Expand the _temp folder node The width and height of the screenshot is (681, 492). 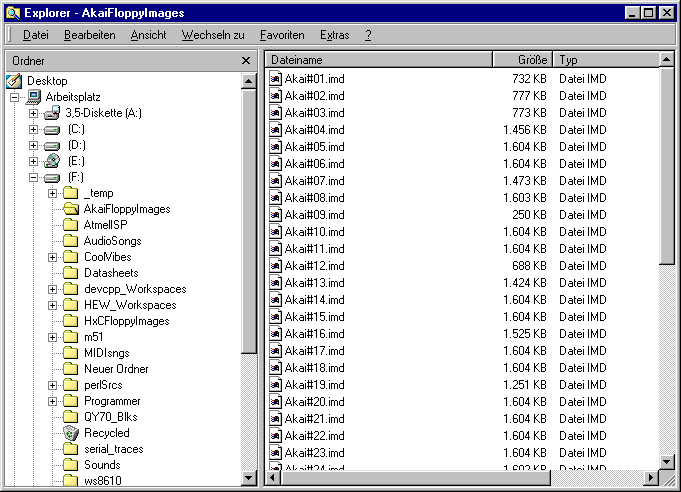(53, 193)
